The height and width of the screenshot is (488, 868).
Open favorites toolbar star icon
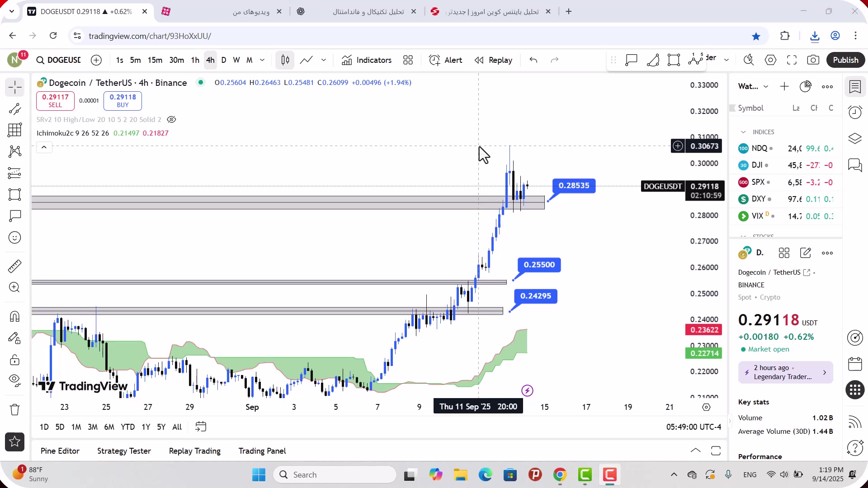point(14,442)
